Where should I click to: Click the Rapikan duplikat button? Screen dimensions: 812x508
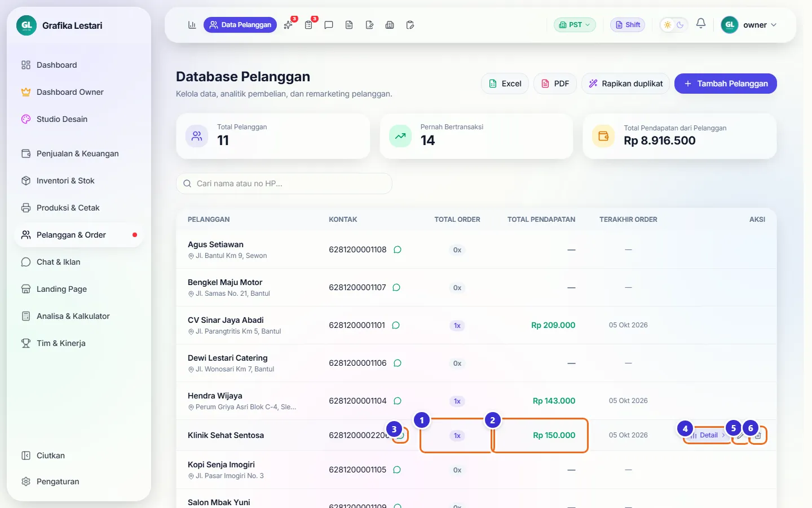point(626,84)
